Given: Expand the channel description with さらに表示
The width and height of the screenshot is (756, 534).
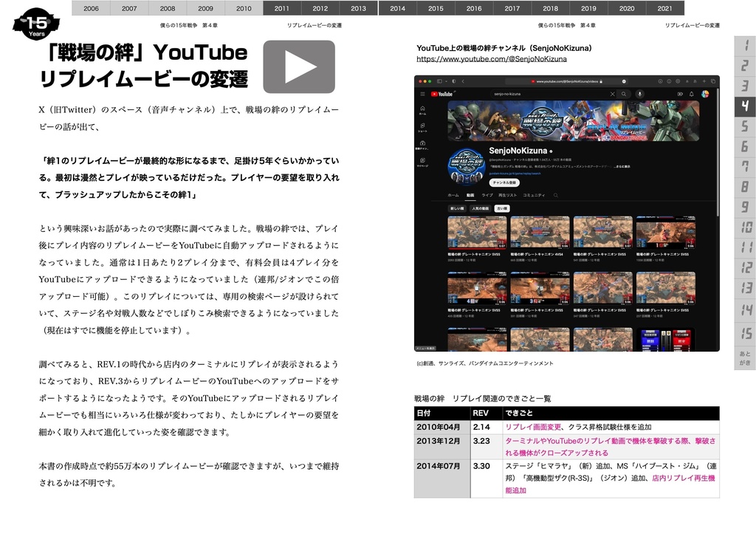Looking at the screenshot, I should coord(622,167).
